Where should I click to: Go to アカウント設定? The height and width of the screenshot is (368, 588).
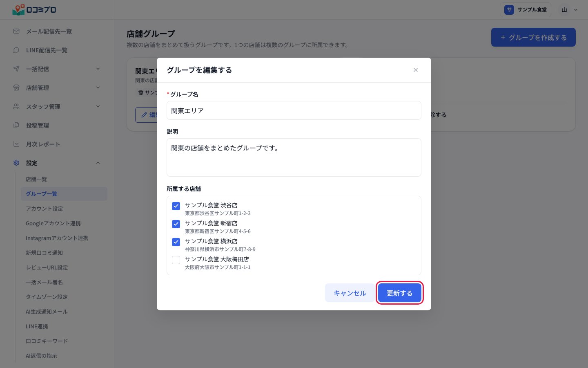click(x=64, y=209)
